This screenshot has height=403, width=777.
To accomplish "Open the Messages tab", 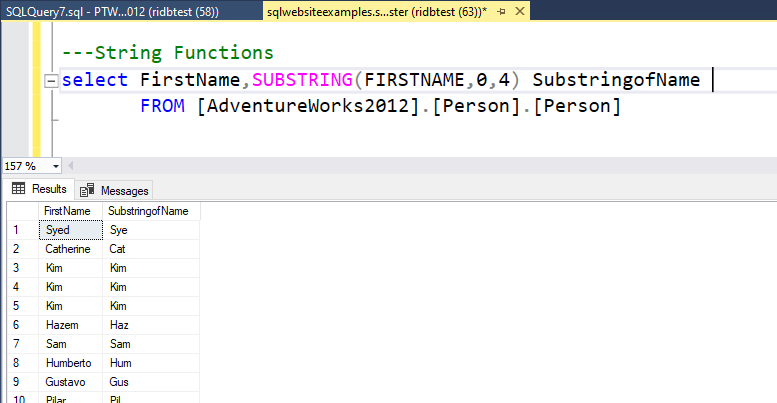I will click(115, 191).
